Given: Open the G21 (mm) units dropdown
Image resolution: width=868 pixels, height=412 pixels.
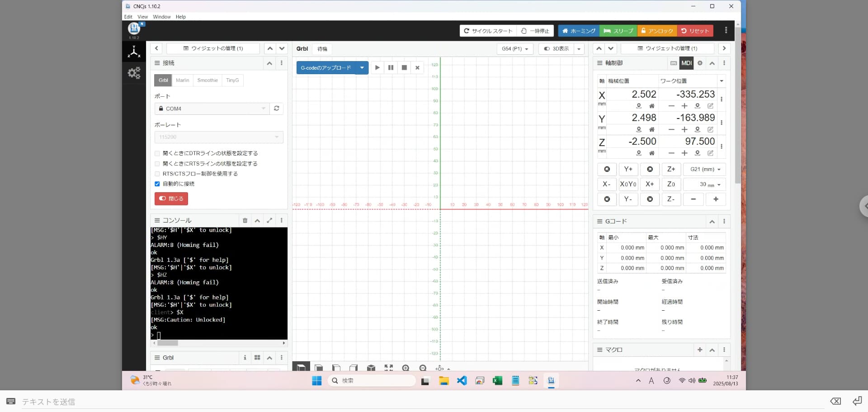Looking at the screenshot, I should (x=704, y=170).
